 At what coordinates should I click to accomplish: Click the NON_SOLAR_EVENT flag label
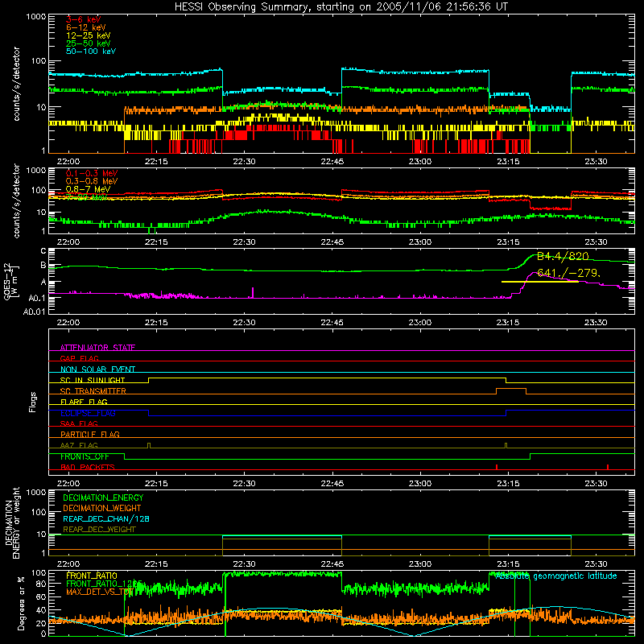tap(97, 369)
